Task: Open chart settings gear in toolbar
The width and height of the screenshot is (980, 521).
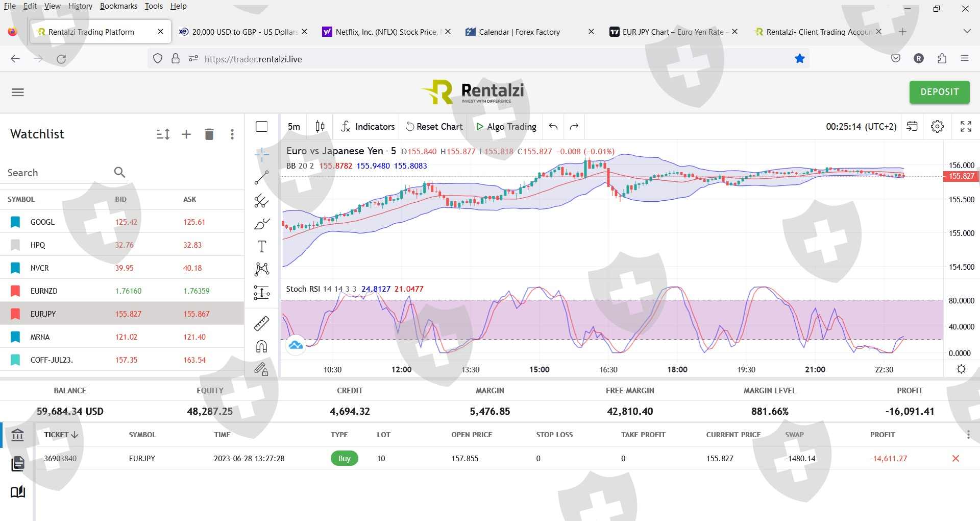Action: click(937, 127)
